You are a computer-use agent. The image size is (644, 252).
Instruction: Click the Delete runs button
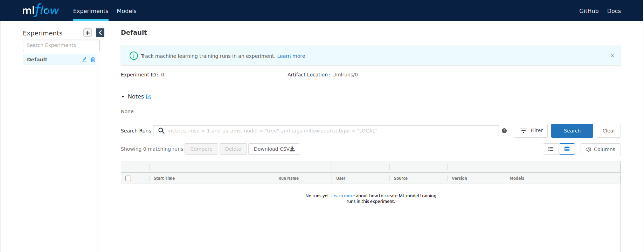coord(233,149)
